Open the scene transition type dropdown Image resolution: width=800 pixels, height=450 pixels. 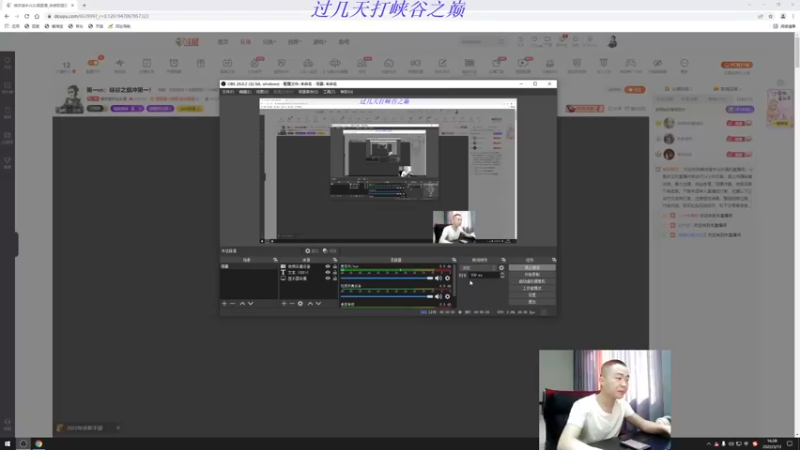[478, 268]
